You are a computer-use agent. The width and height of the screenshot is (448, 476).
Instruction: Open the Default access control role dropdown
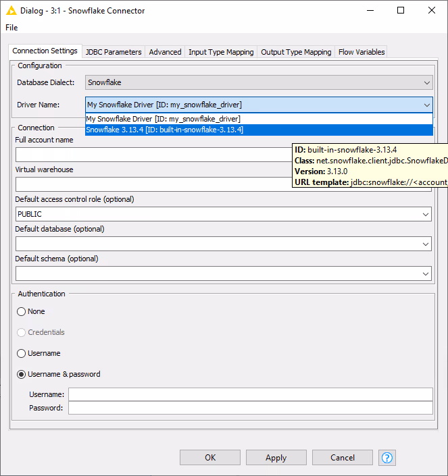pos(426,214)
